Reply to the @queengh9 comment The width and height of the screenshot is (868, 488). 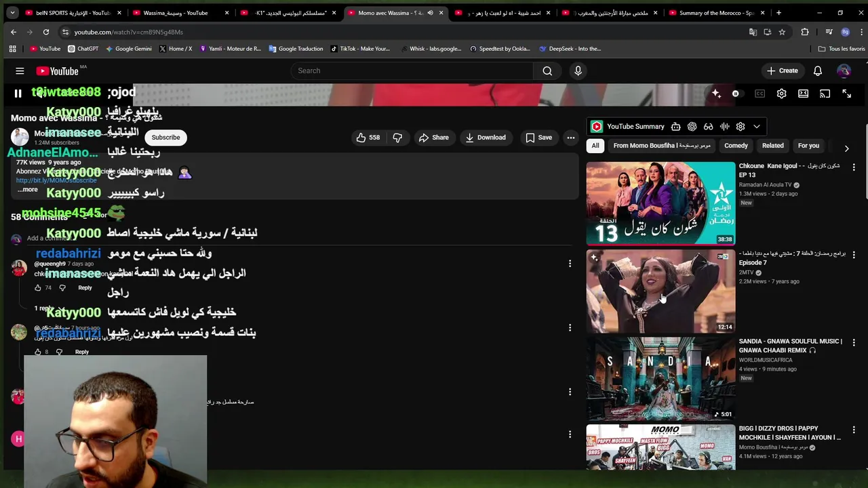[x=85, y=288]
